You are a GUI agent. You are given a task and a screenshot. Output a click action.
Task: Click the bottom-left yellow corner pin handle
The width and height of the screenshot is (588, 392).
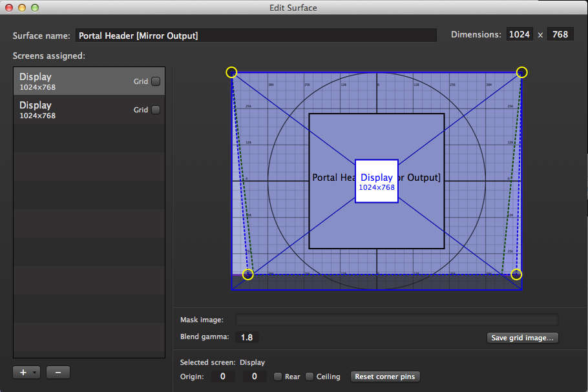pos(248,274)
